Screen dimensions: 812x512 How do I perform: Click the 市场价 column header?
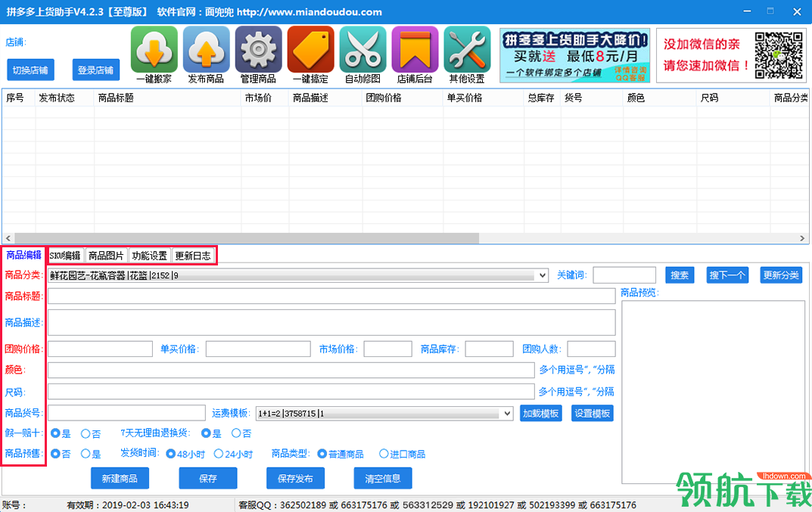point(265,98)
